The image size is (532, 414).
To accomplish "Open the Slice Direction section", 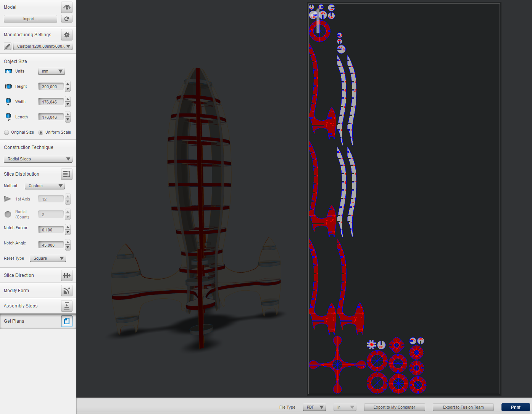I will (x=38, y=275).
